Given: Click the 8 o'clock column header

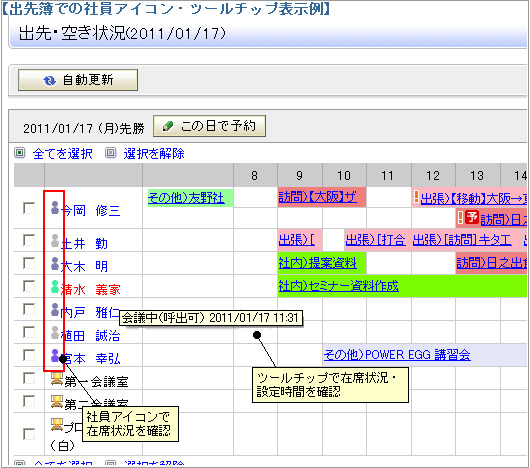Looking at the screenshot, I should point(255,175).
